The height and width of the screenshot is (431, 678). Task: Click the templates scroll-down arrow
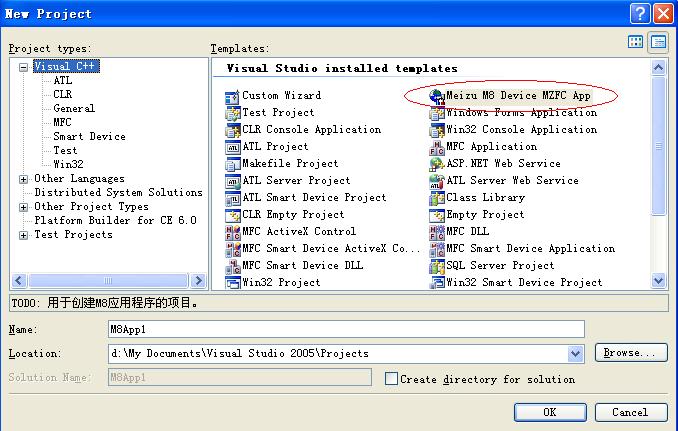[x=659, y=281]
